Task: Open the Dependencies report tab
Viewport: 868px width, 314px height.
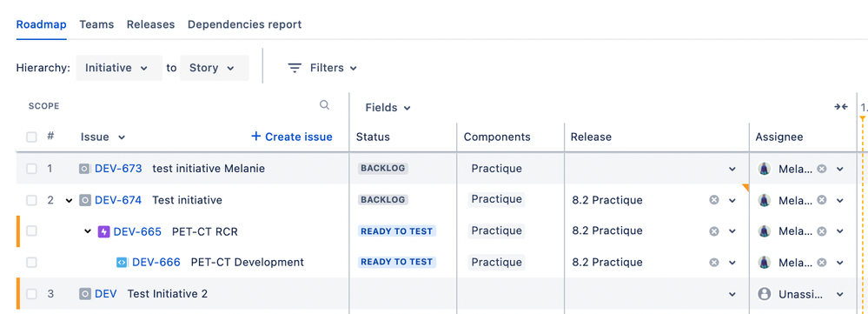Action: pos(245,24)
